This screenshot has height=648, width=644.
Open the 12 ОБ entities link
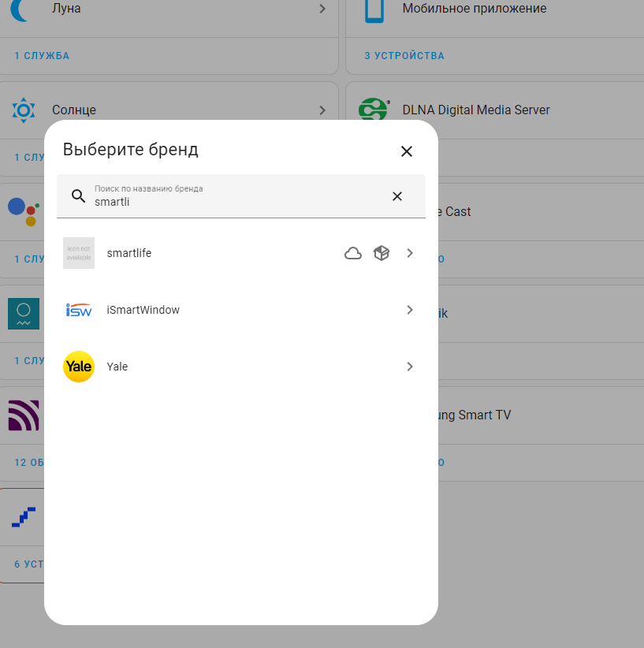coord(29,463)
